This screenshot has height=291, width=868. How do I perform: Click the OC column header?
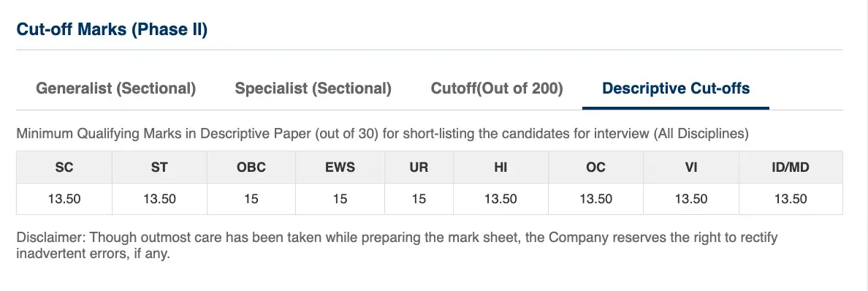[595, 167]
